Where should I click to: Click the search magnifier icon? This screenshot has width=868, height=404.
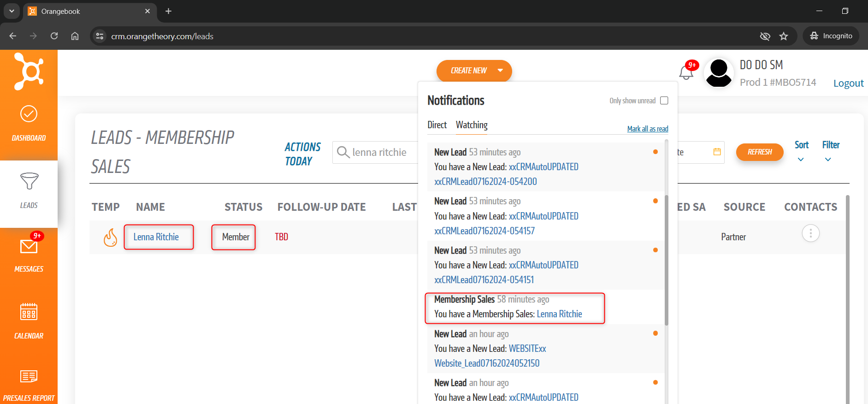pos(343,152)
